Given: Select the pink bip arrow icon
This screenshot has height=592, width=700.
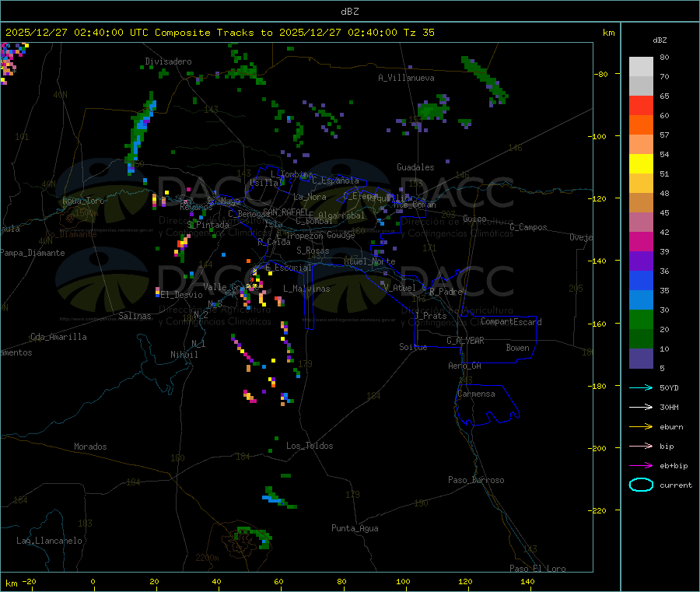Looking at the screenshot, I should coord(641,446).
